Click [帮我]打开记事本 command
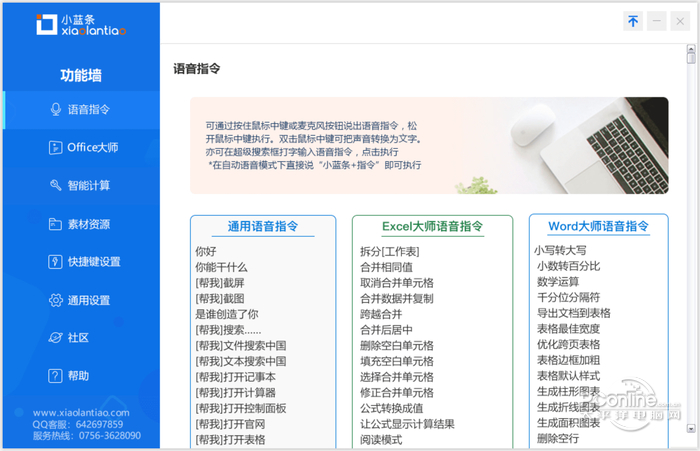Screen dimensions: 700x451 pyautogui.click(x=235, y=377)
